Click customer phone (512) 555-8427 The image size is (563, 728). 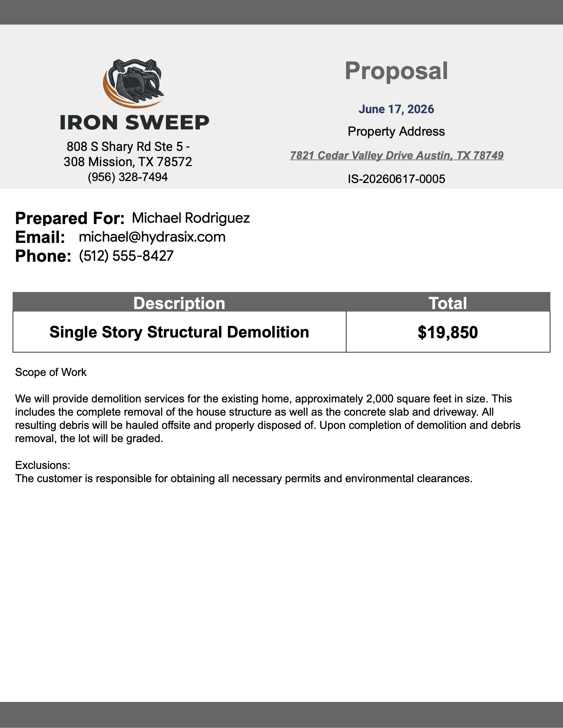[126, 256]
